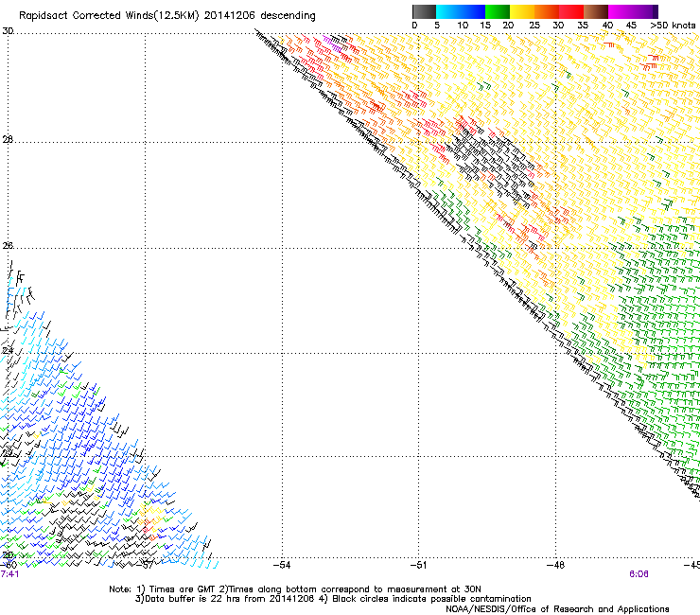Click the cyan-to-blue 5-15 knots legend segment
The width and height of the screenshot is (700, 615).
click(x=461, y=11)
